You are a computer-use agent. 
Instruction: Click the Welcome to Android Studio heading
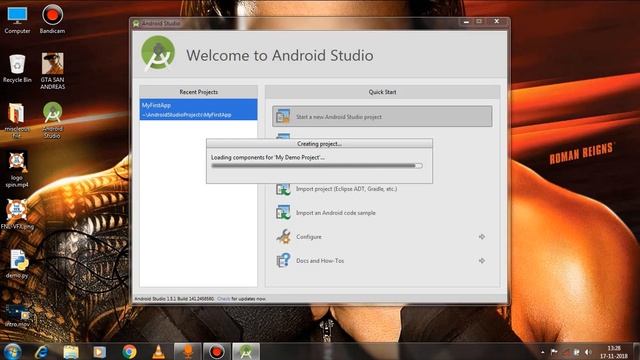pyautogui.click(x=280, y=55)
